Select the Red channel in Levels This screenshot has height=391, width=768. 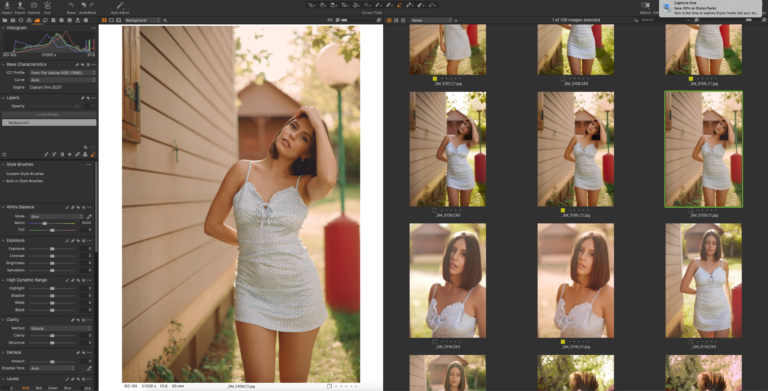click(39, 388)
